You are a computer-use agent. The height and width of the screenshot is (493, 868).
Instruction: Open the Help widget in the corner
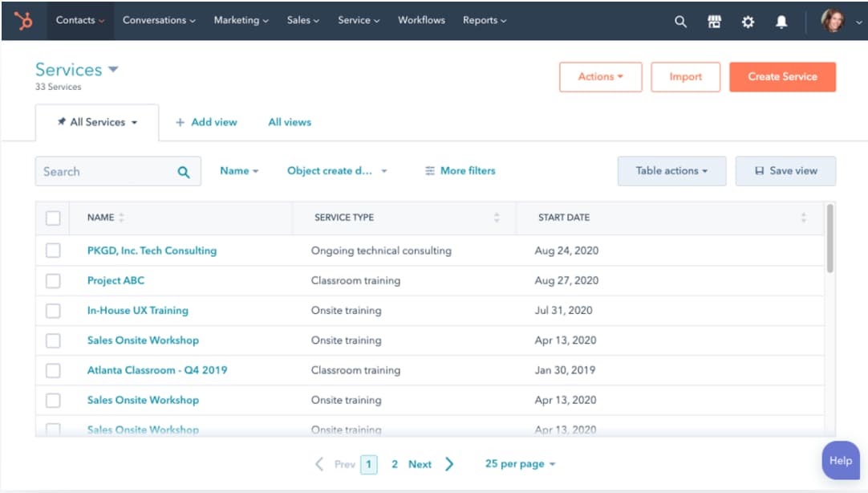point(840,460)
